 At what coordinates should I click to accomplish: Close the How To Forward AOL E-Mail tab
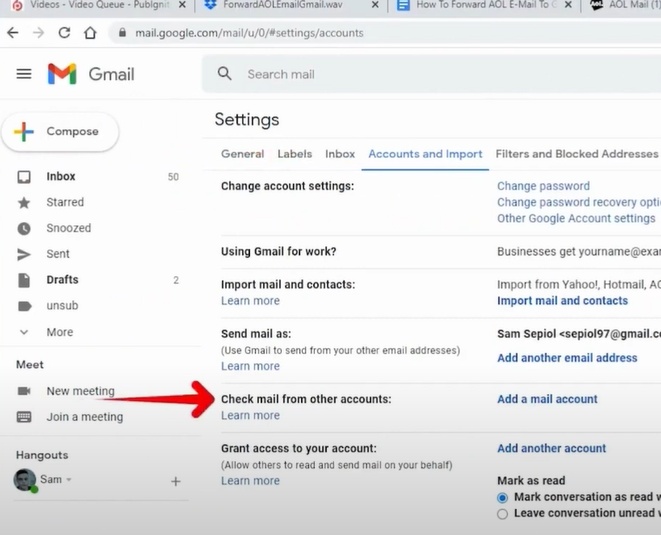[x=568, y=5]
